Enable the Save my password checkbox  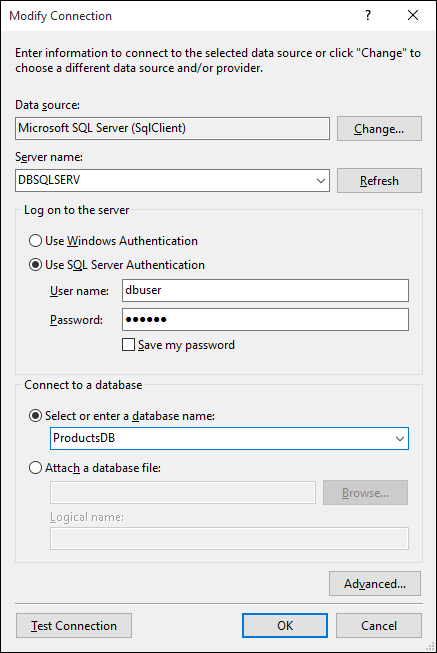[x=128, y=345]
